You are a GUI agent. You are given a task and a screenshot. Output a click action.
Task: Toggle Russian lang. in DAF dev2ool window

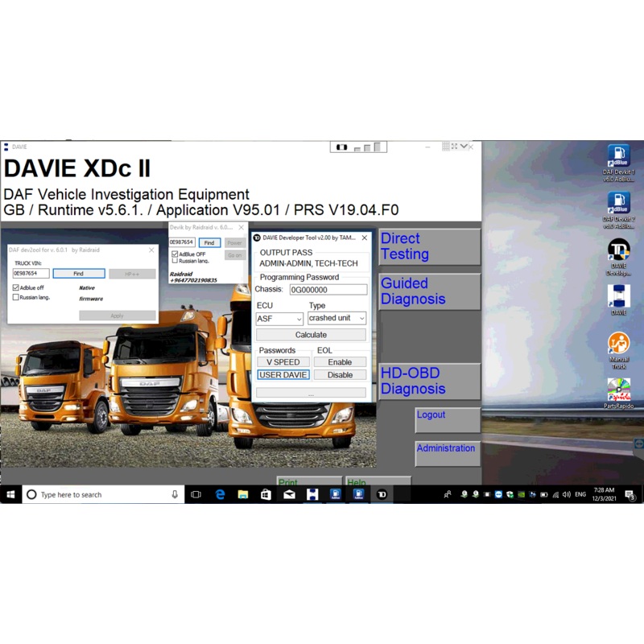pos(15,297)
